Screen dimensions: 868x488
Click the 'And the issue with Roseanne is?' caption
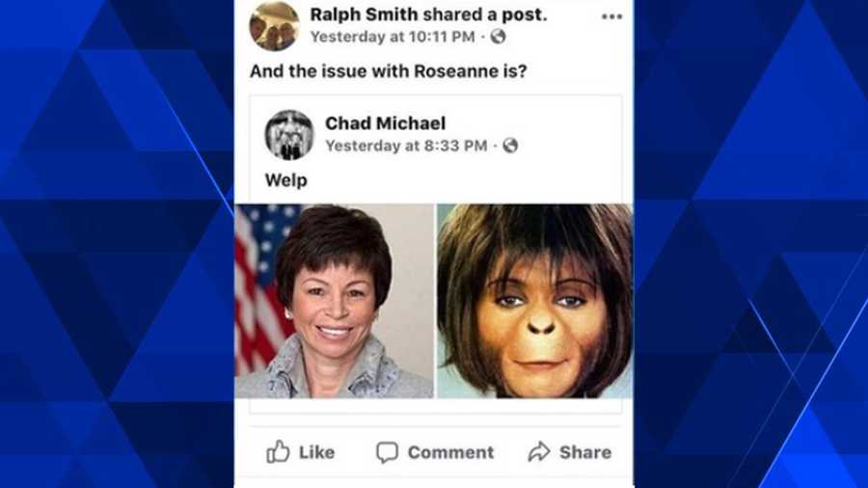click(389, 71)
